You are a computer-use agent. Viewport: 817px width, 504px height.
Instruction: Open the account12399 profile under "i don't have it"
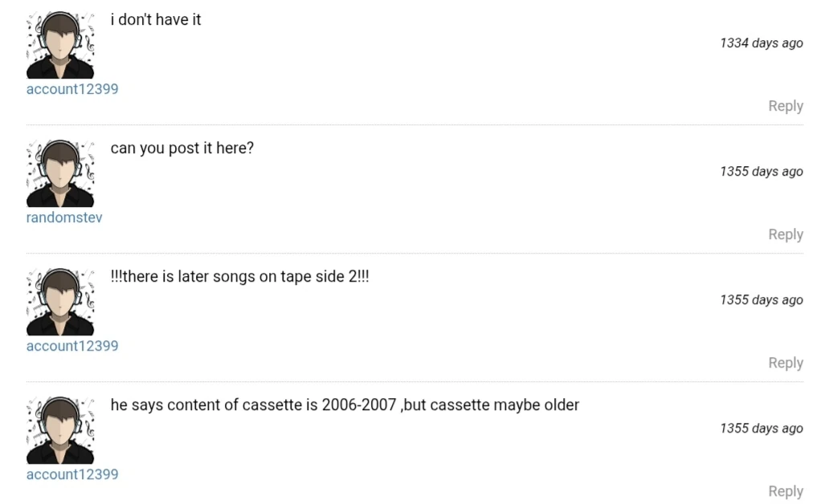point(72,89)
